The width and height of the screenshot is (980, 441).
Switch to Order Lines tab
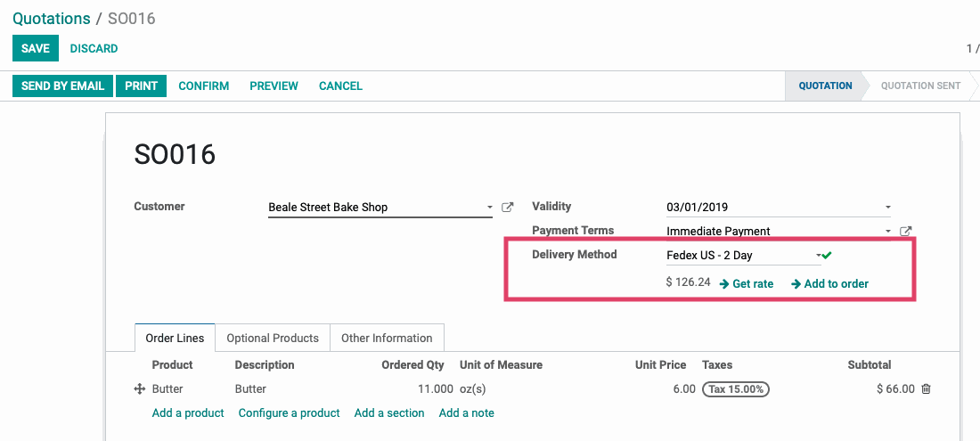pyautogui.click(x=175, y=338)
